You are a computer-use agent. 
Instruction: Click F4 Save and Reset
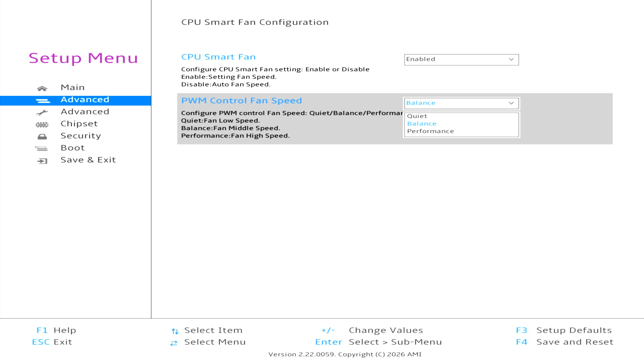[565, 342]
